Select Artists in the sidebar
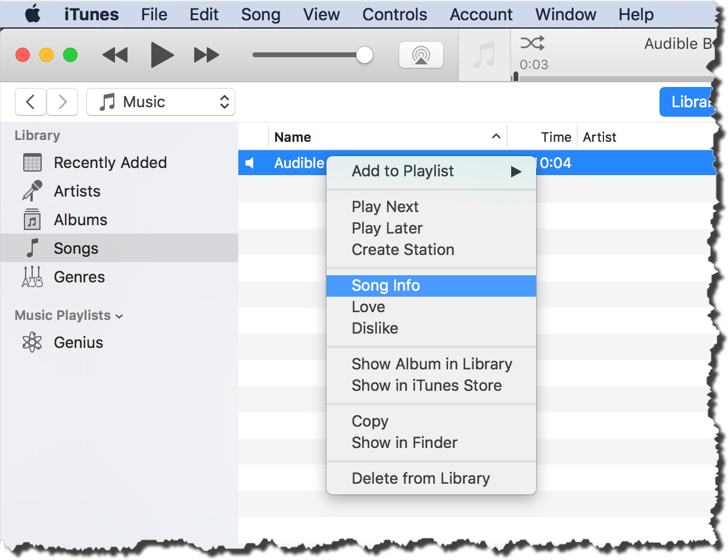The height and width of the screenshot is (560, 728). [119, 191]
